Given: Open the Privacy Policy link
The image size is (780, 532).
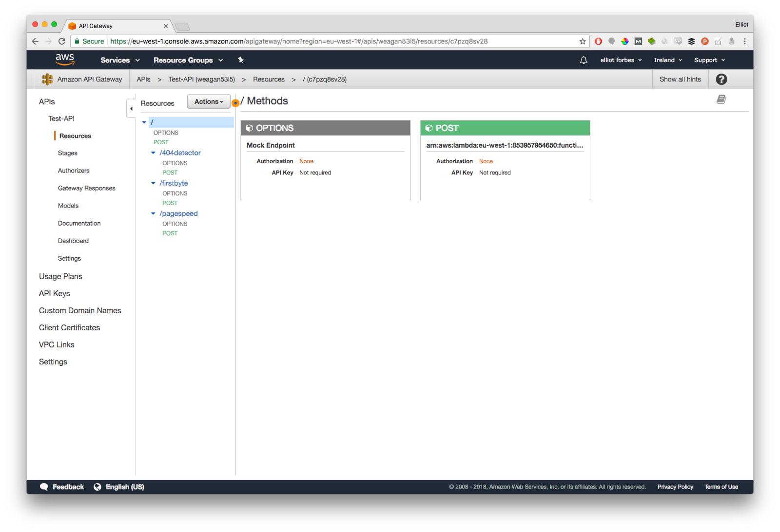Looking at the screenshot, I should tap(675, 487).
